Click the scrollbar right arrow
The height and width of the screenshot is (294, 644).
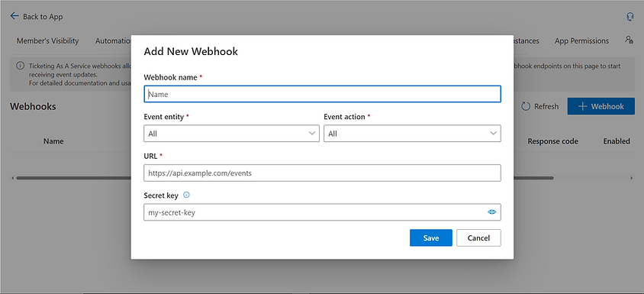click(631, 178)
